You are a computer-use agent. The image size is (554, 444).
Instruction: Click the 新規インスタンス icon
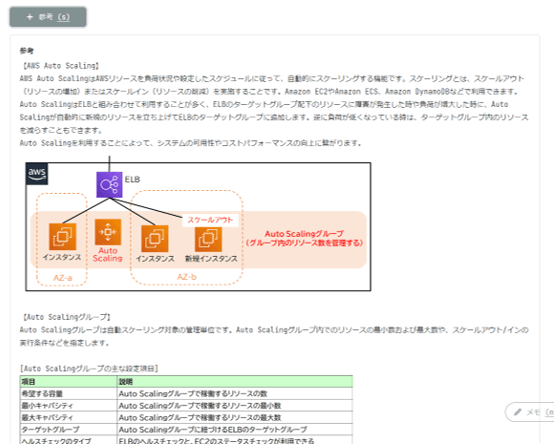click(x=208, y=239)
